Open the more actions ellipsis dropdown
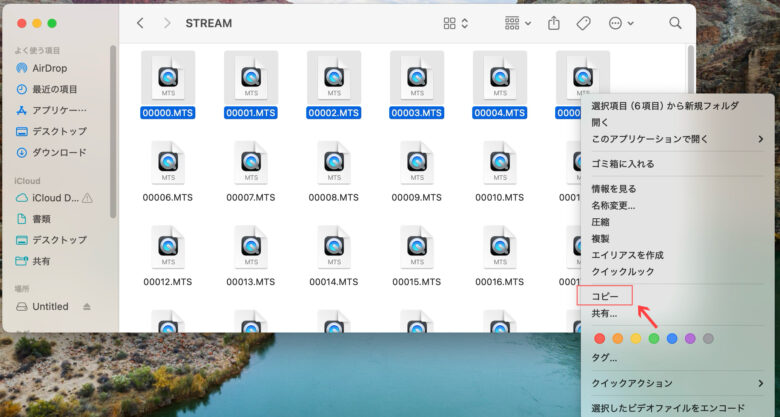Viewport: 780px width, 417px height. 621,23
